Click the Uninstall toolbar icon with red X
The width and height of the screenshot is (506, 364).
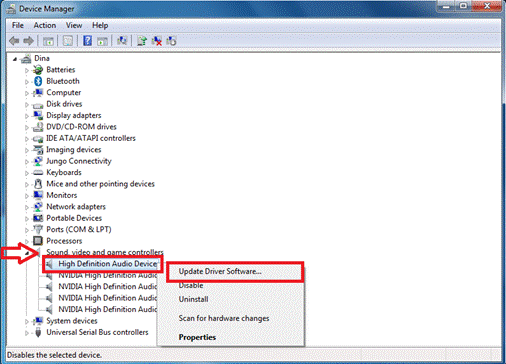click(157, 41)
